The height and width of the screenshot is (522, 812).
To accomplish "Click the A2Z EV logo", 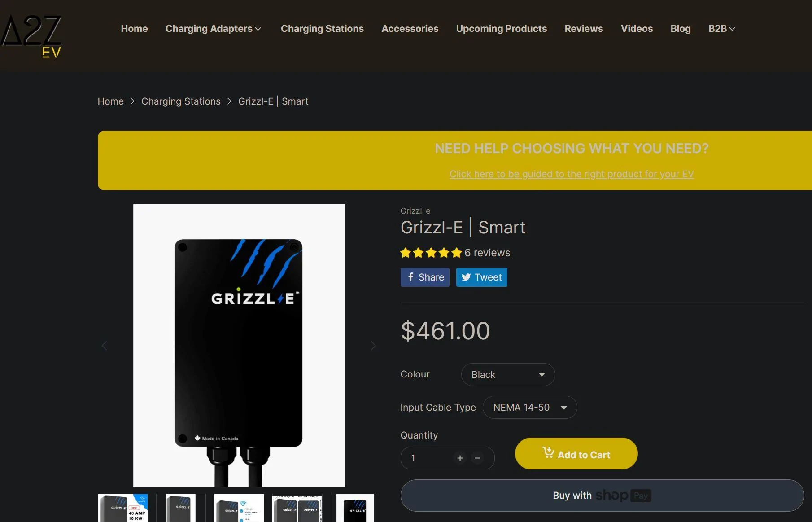I will tap(31, 36).
